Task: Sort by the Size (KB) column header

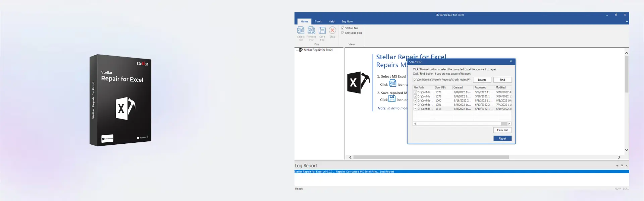Action: pyautogui.click(x=443, y=87)
